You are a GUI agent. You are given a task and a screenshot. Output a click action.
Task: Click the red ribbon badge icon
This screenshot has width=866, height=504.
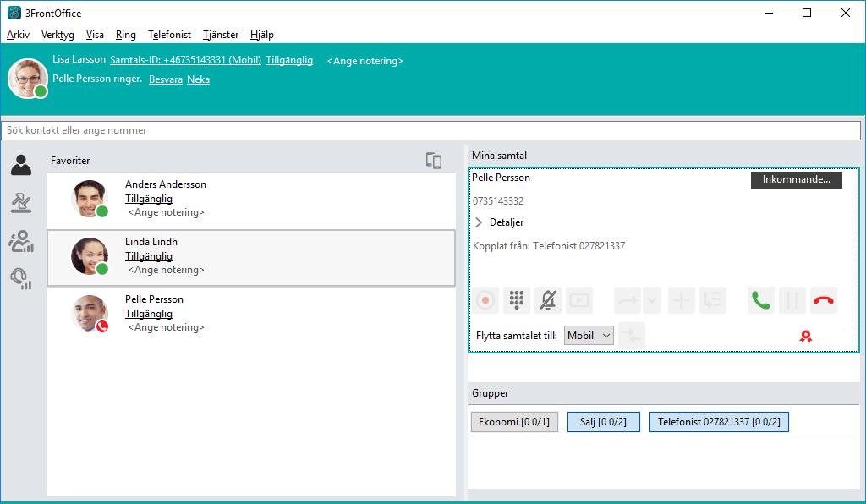tap(806, 337)
